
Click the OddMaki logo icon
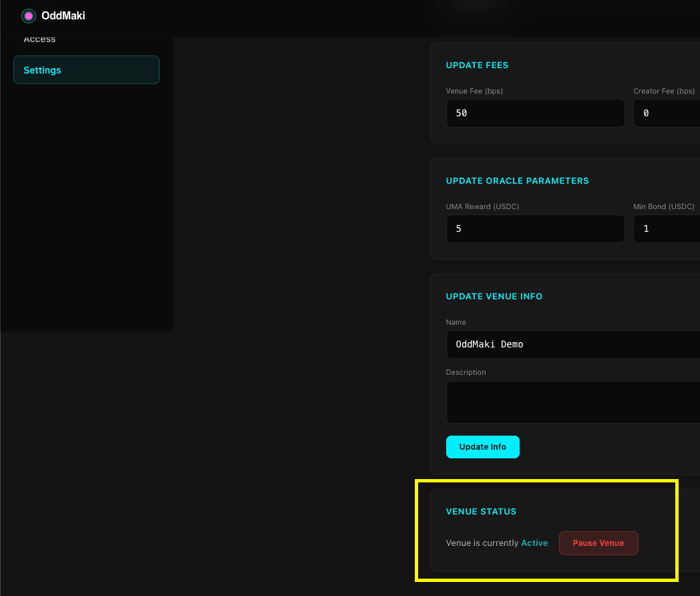coord(29,16)
